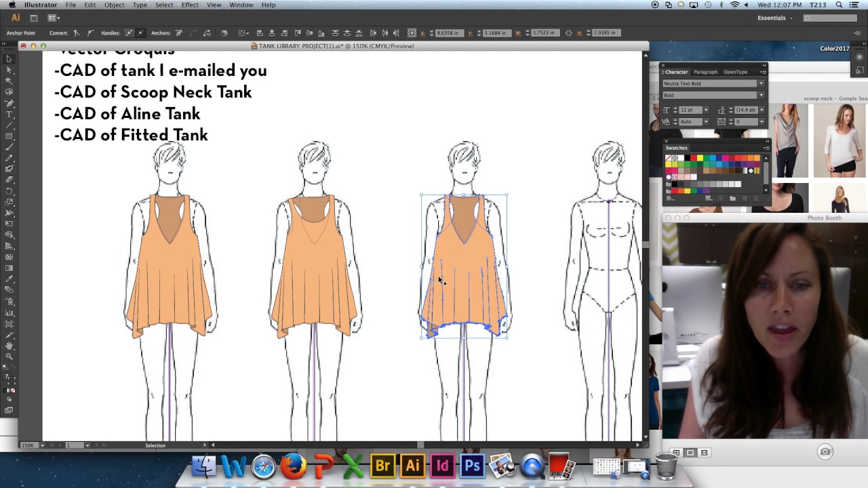Click the Essentials workspace switcher
This screenshot has width=868, height=488.
pyautogui.click(x=774, y=18)
